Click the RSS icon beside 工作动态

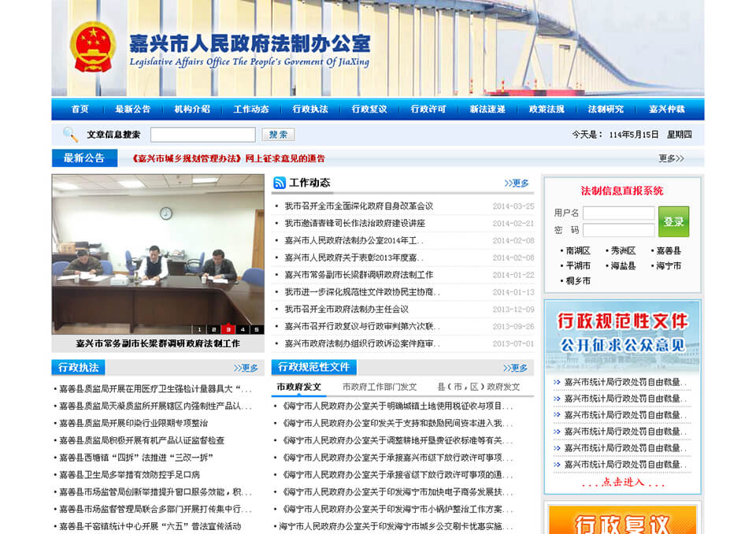click(279, 183)
